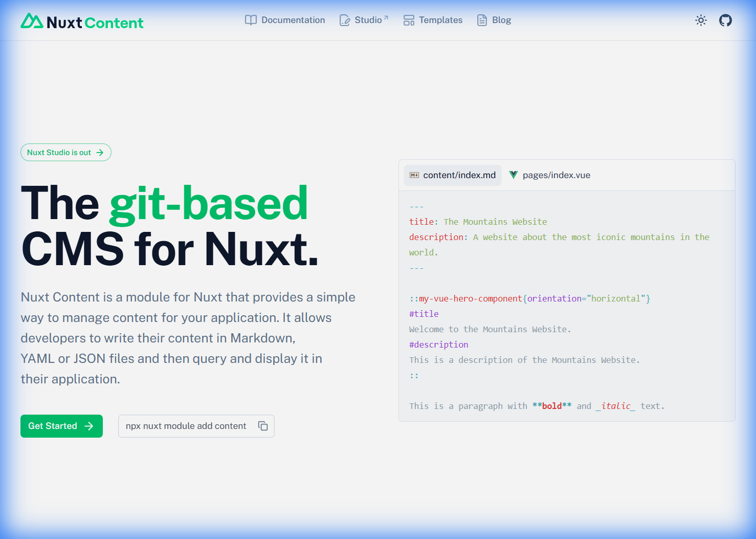Click the book icon beside Documentation
Viewport: 756px width, 539px height.
coord(251,20)
